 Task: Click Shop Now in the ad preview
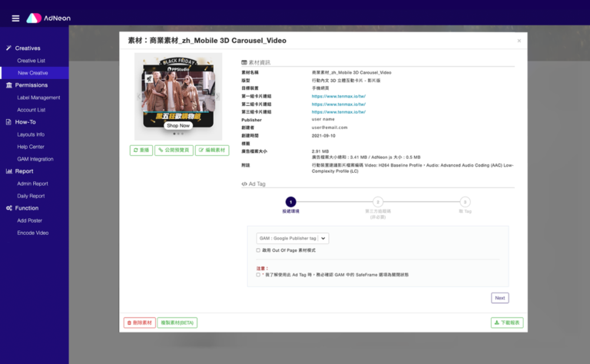click(x=178, y=126)
